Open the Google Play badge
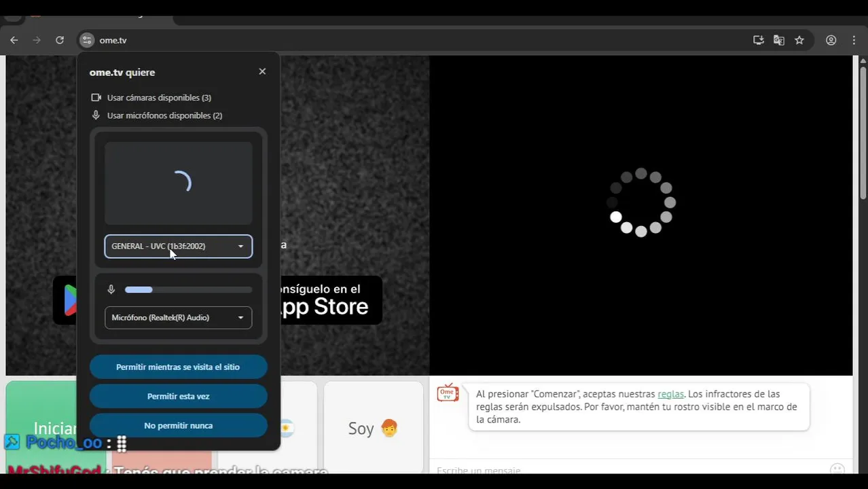Image resolution: width=868 pixels, height=489 pixels. pos(65,300)
